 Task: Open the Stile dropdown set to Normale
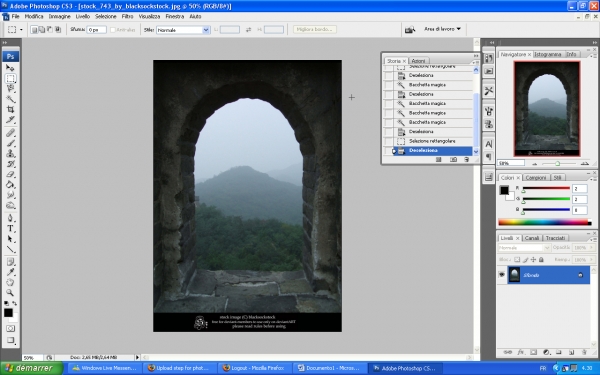point(183,30)
